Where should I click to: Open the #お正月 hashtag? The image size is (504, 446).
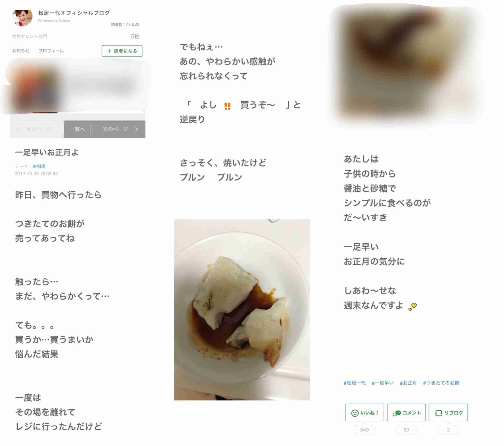pos(408,383)
